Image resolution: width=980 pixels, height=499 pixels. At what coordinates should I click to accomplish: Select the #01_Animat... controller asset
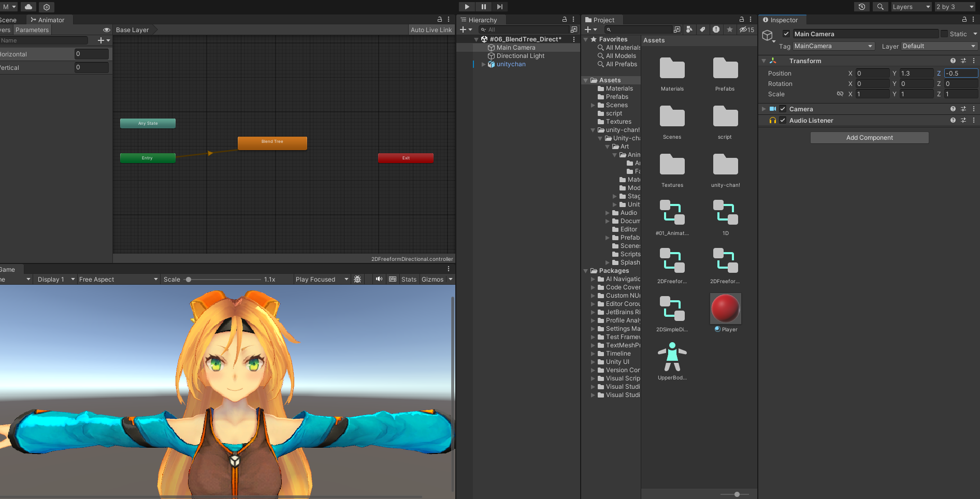point(672,216)
